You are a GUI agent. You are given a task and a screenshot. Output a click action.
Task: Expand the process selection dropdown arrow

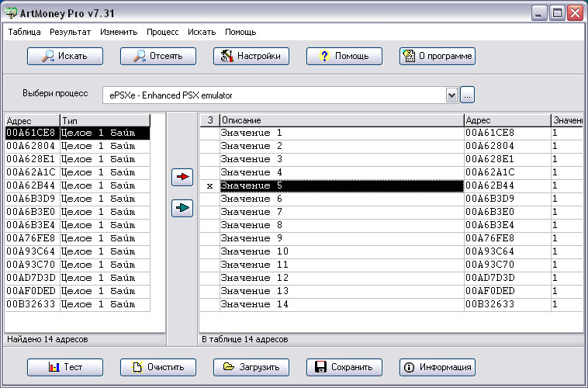(452, 95)
